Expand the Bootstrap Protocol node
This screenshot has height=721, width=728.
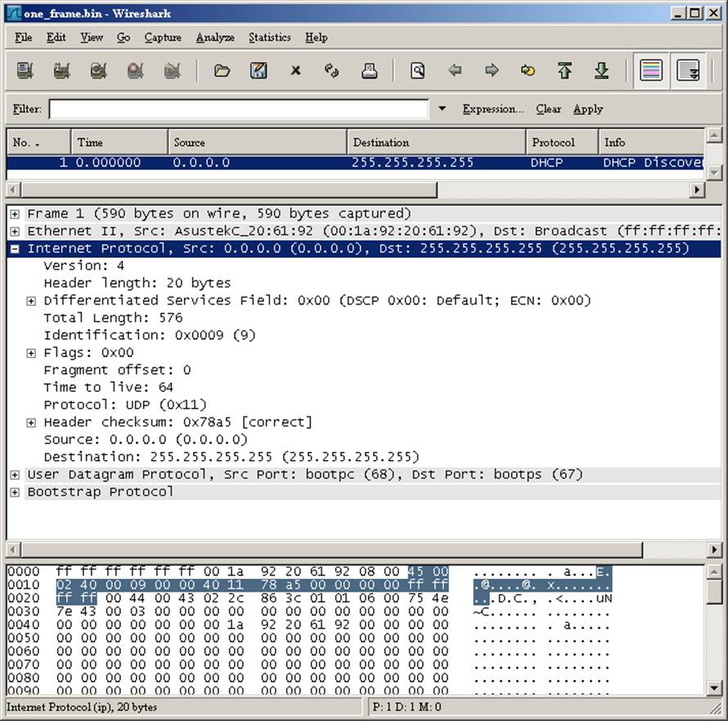coord(15,493)
